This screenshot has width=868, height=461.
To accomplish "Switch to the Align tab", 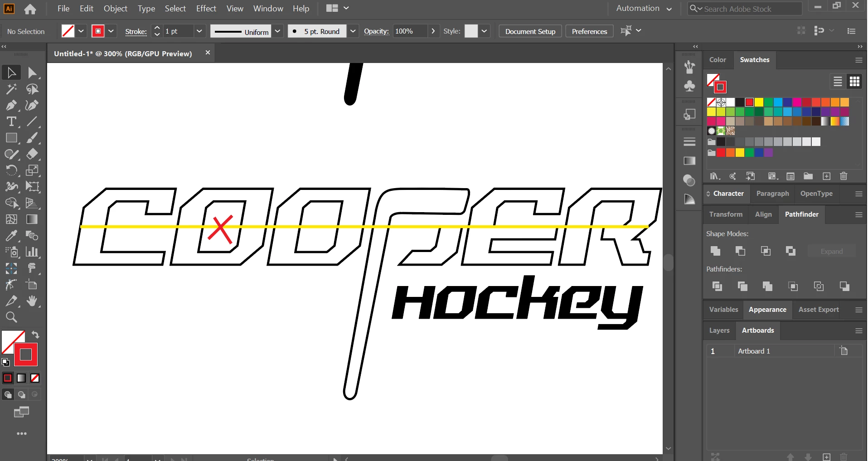I will click(763, 214).
